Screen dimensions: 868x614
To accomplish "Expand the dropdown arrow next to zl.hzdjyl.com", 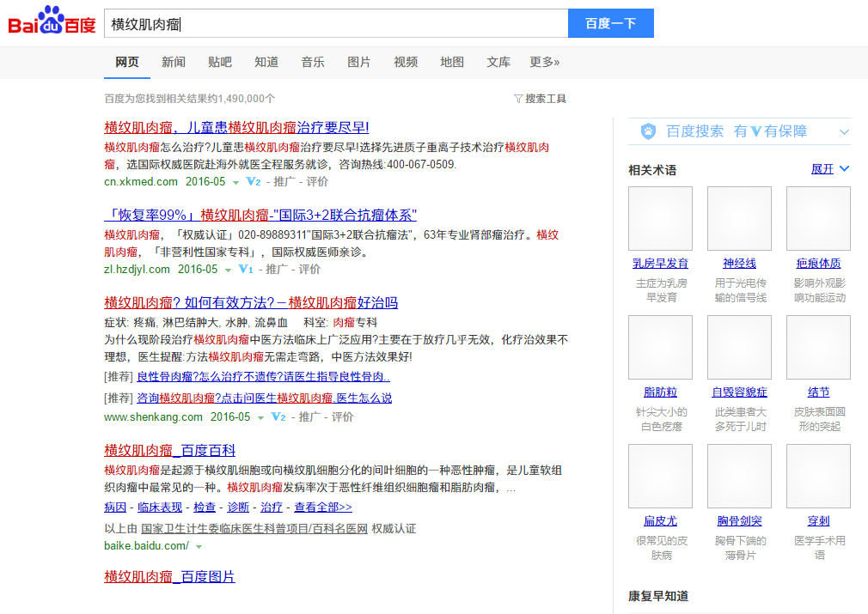I will 228,271.
